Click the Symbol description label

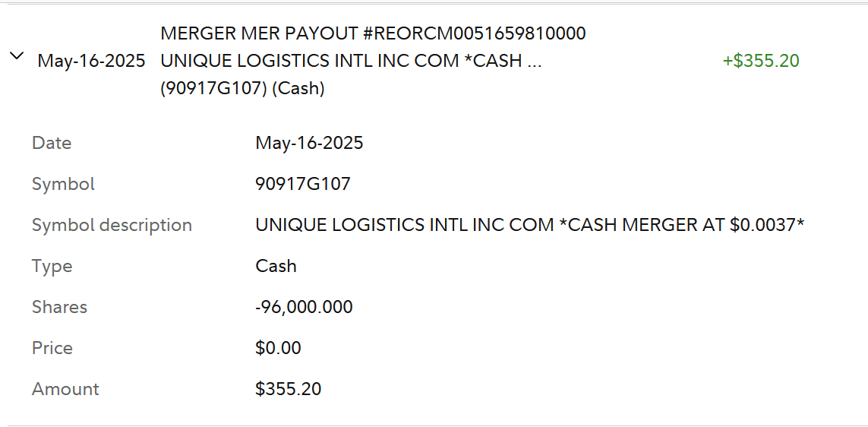pyautogui.click(x=112, y=225)
